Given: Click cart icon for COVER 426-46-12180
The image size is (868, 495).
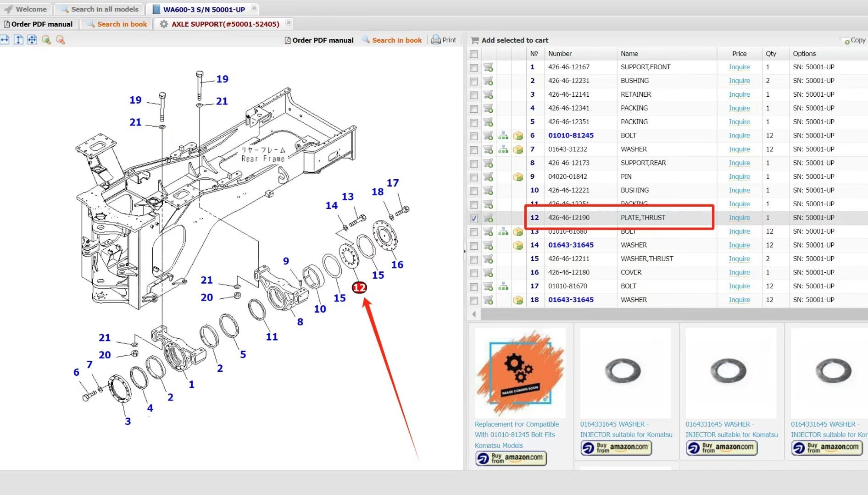Looking at the screenshot, I should (488, 273).
